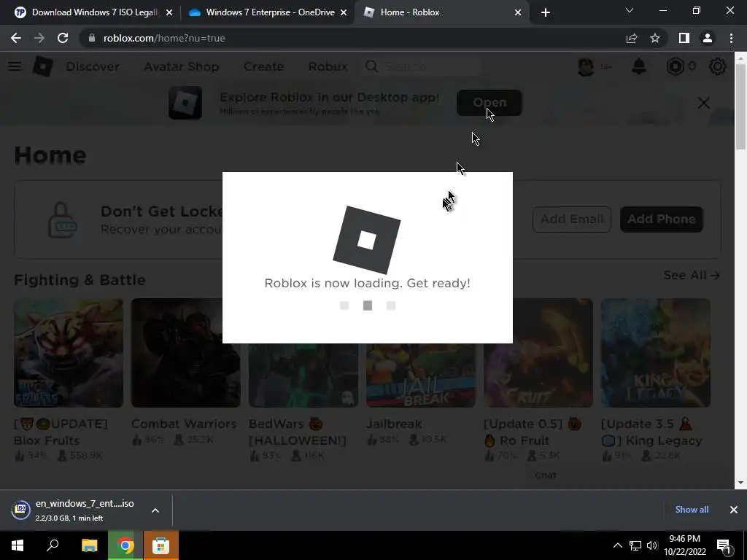Close the Windows 7 Enterprise OneDrive tab

344,13
